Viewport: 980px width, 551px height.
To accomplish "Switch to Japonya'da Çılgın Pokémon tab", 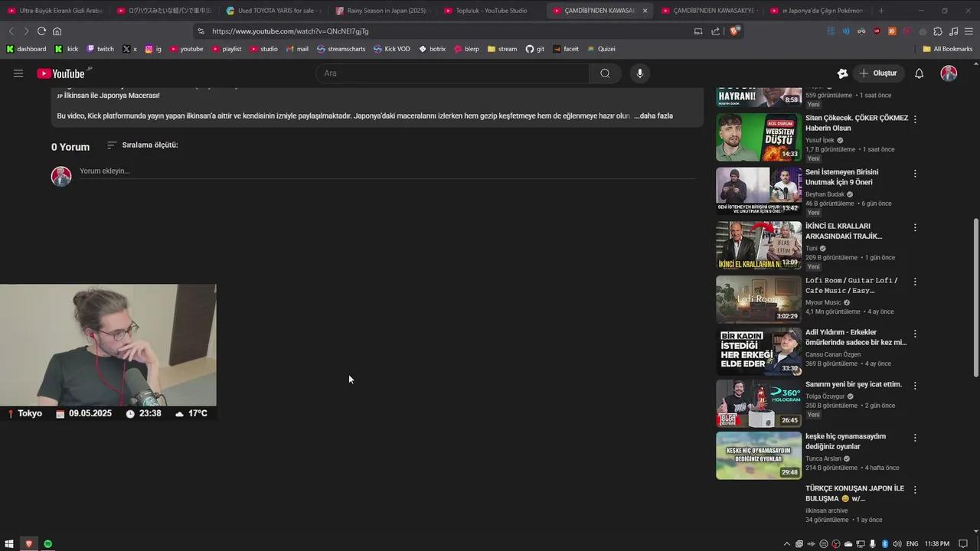I will coord(818,11).
